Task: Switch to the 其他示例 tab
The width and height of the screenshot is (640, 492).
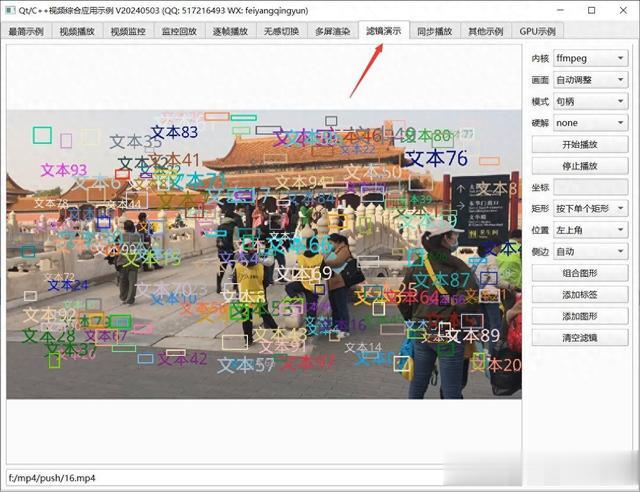Action: (486, 31)
